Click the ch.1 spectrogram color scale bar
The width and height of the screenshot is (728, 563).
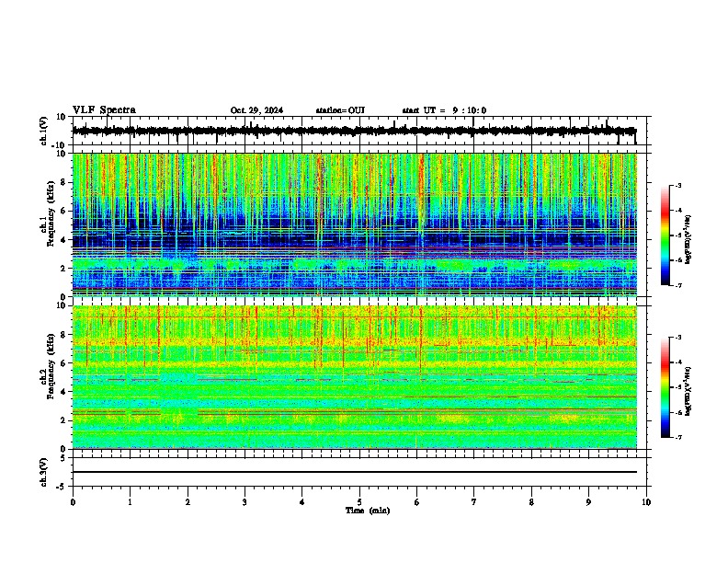665,236
